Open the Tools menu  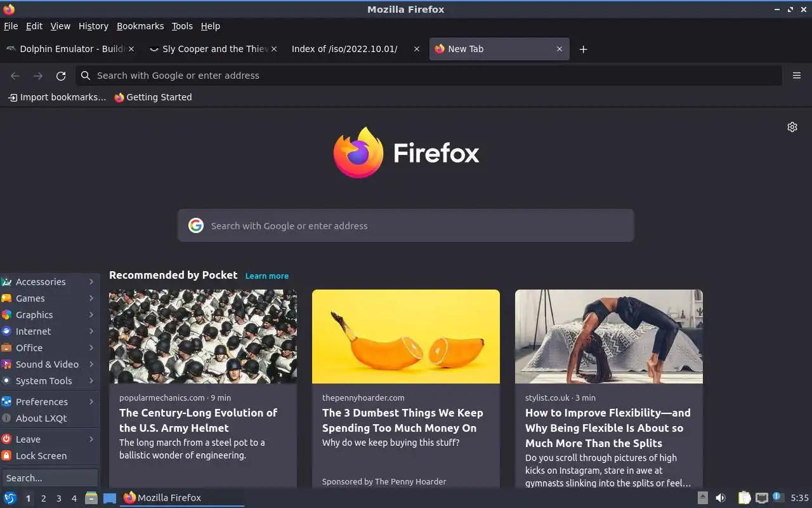(x=182, y=26)
